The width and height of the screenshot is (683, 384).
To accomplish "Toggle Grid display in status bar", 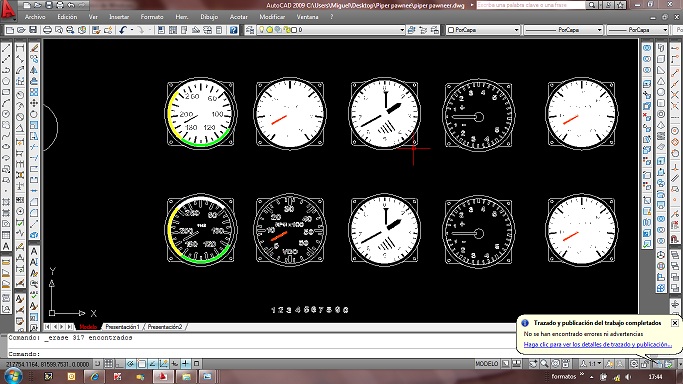I will (109, 364).
